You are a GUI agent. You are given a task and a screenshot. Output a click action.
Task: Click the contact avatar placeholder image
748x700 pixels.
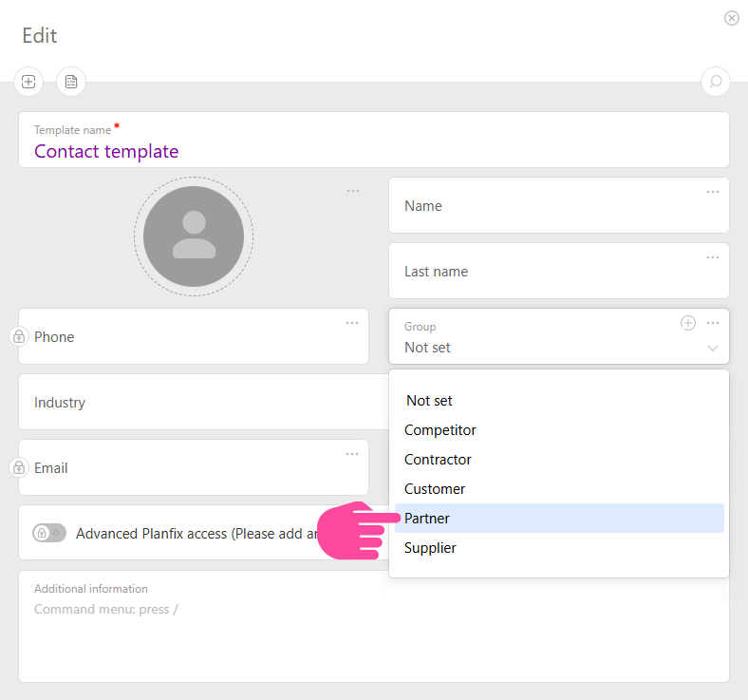[x=194, y=236]
